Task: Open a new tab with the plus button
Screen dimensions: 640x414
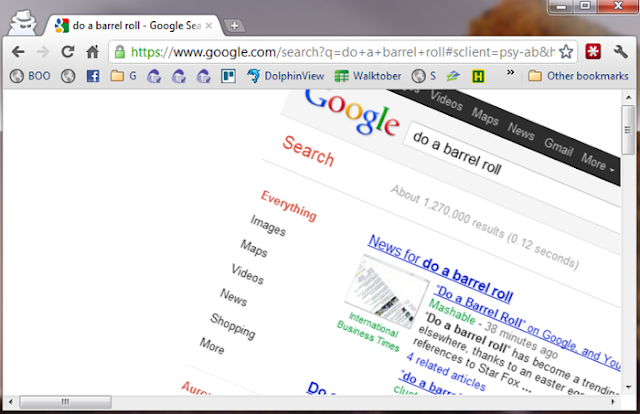Action: click(234, 26)
